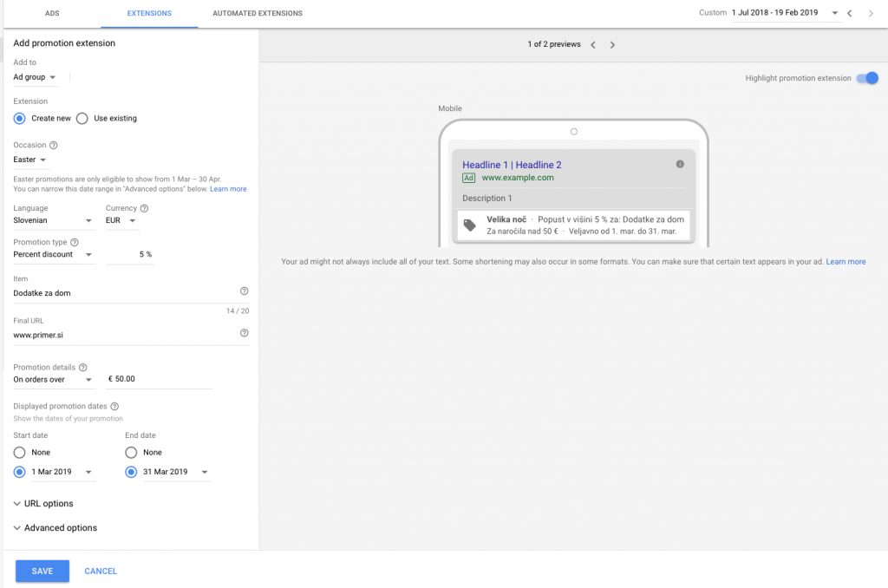Click the help icon in Item field
Image resolution: width=888 pixels, height=588 pixels.
click(244, 291)
